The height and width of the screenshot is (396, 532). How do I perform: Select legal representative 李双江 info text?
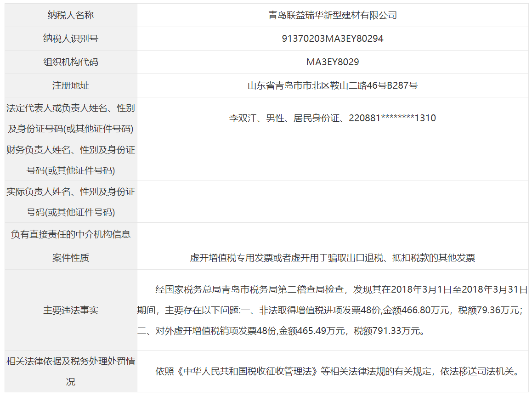(x=332, y=118)
